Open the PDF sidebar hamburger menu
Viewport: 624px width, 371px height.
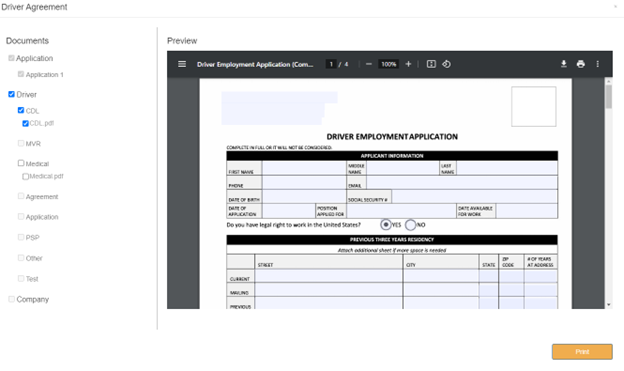[x=182, y=64]
